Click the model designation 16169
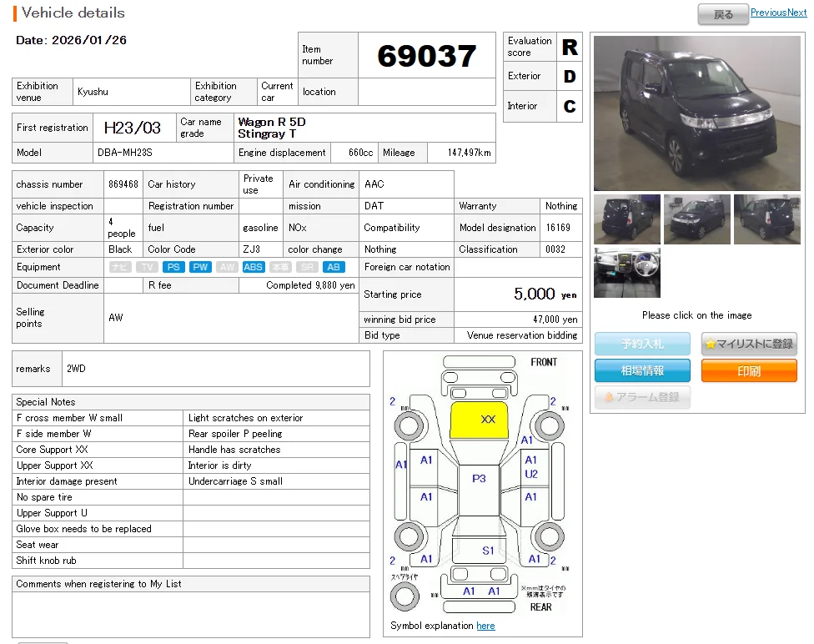The width and height of the screenshot is (814, 644). point(558,228)
